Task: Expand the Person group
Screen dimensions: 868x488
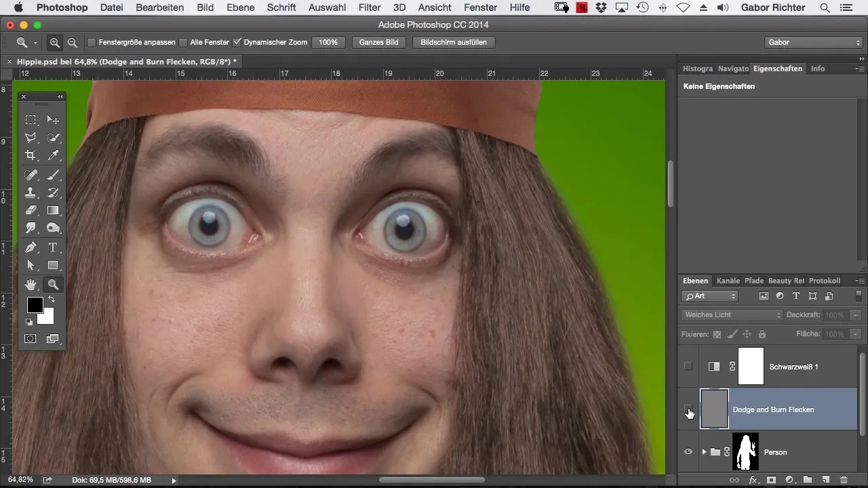Action: tap(704, 452)
